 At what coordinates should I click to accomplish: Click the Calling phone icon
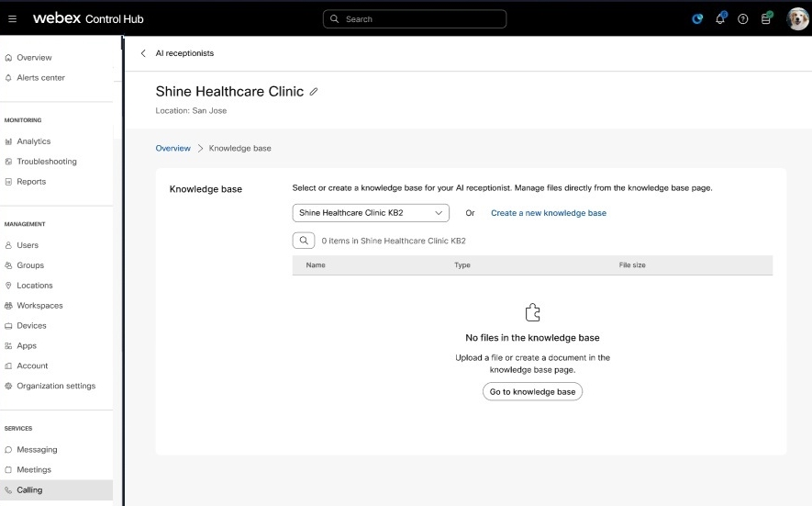point(8,490)
